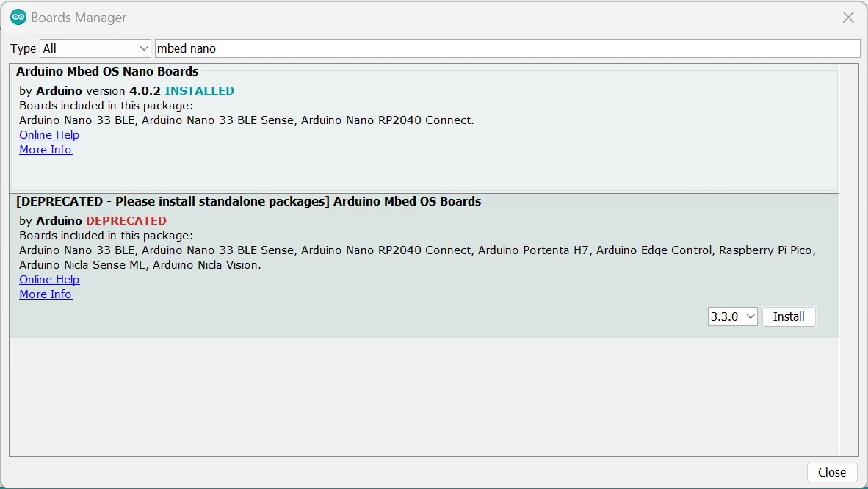Open More Info for Mbed OS Nano Boards
Screen dimensions: 868x489
(x=46, y=150)
